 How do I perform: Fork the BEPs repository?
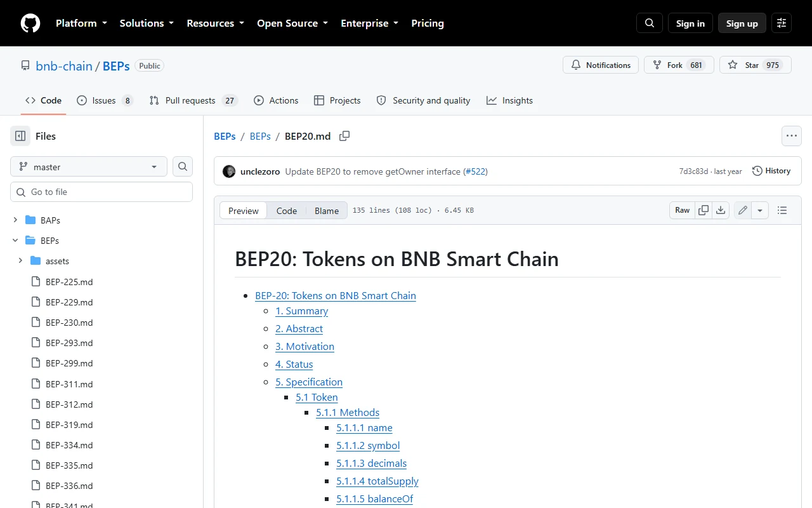679,65
